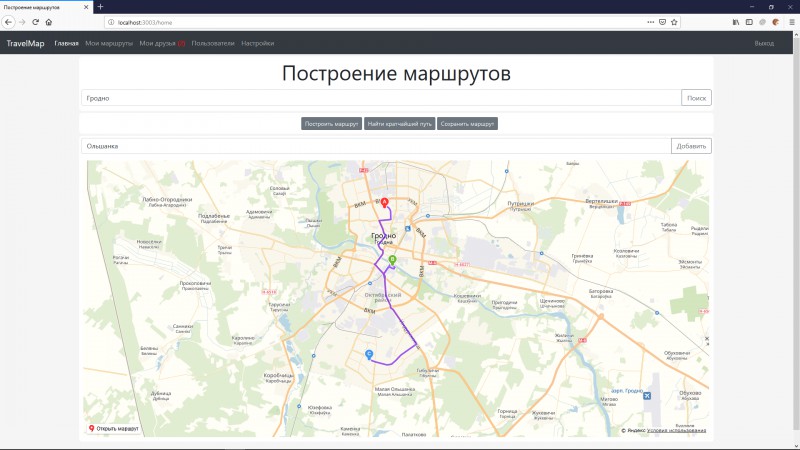Open the Пользователи page

tap(213, 43)
